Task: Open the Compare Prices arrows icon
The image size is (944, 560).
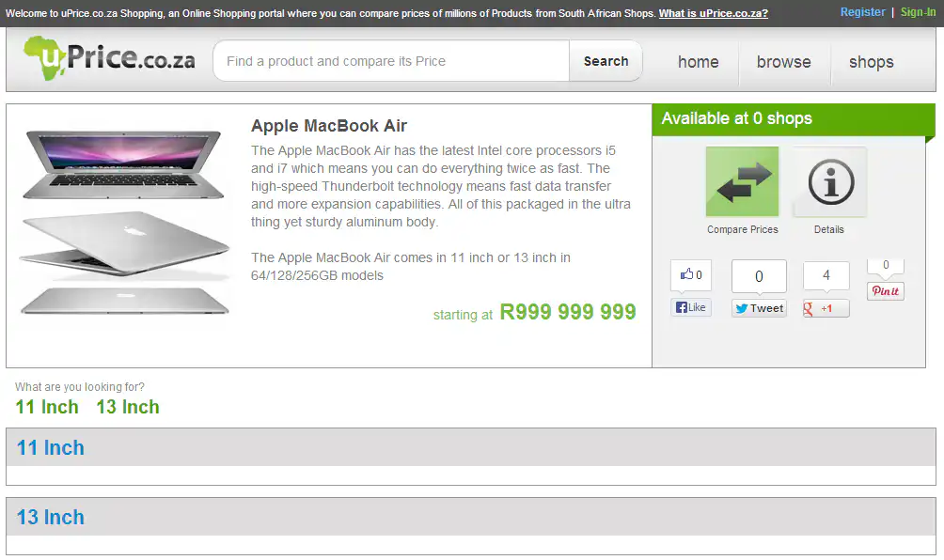Action: (742, 181)
